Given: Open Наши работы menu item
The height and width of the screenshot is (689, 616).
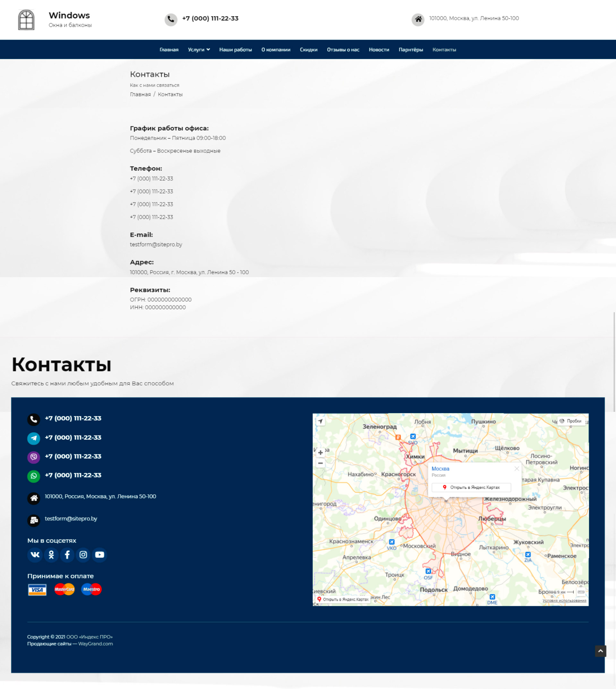Looking at the screenshot, I should tap(235, 50).
